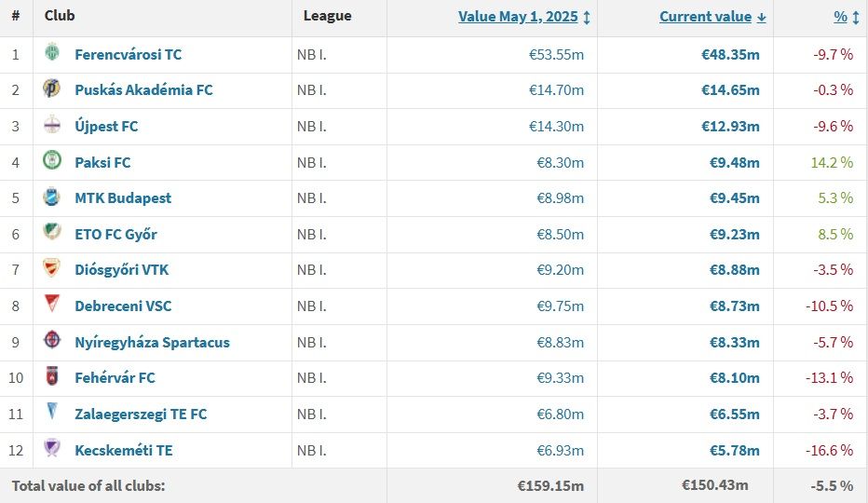Click Paksi FC May value €8.30m

point(561,162)
